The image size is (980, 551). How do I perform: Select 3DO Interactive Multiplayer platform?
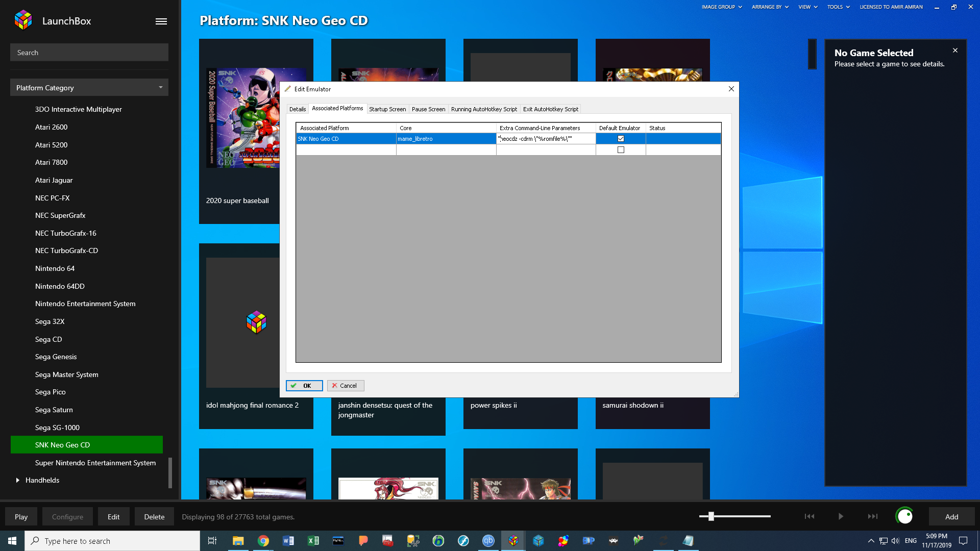(x=78, y=109)
